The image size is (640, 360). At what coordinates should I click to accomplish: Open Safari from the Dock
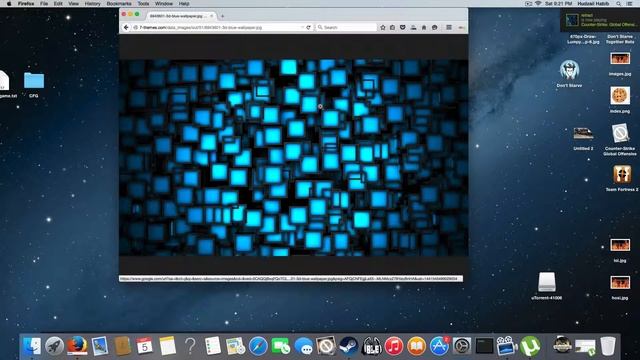click(258, 346)
